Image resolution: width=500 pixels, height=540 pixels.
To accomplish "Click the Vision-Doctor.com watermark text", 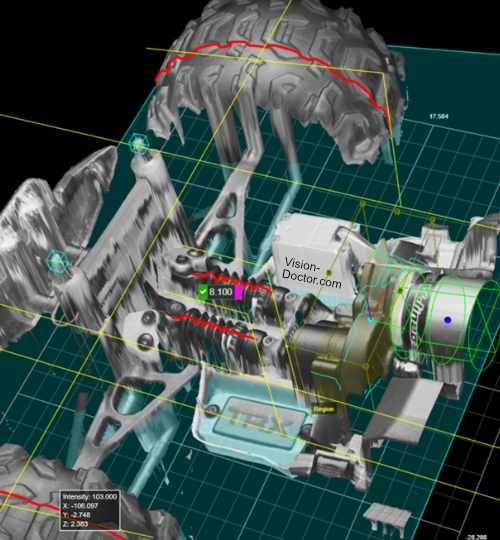I will click(312, 274).
